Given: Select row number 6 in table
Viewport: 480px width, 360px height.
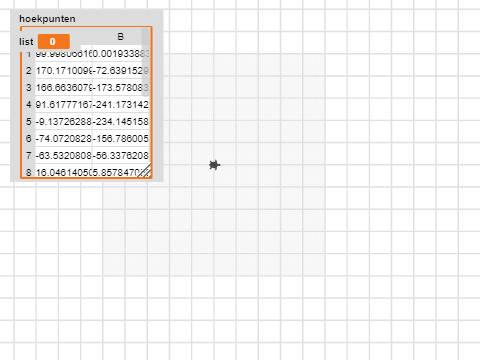Looking at the screenshot, I should click(29, 139).
